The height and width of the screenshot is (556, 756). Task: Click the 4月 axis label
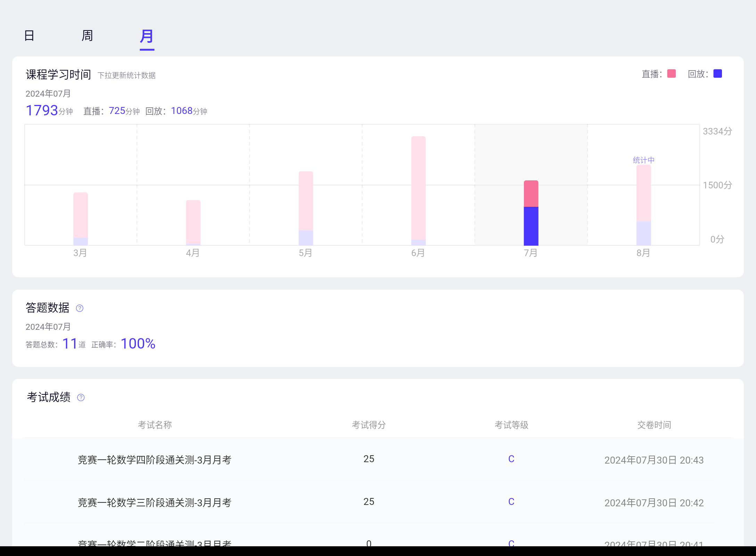coord(193,253)
